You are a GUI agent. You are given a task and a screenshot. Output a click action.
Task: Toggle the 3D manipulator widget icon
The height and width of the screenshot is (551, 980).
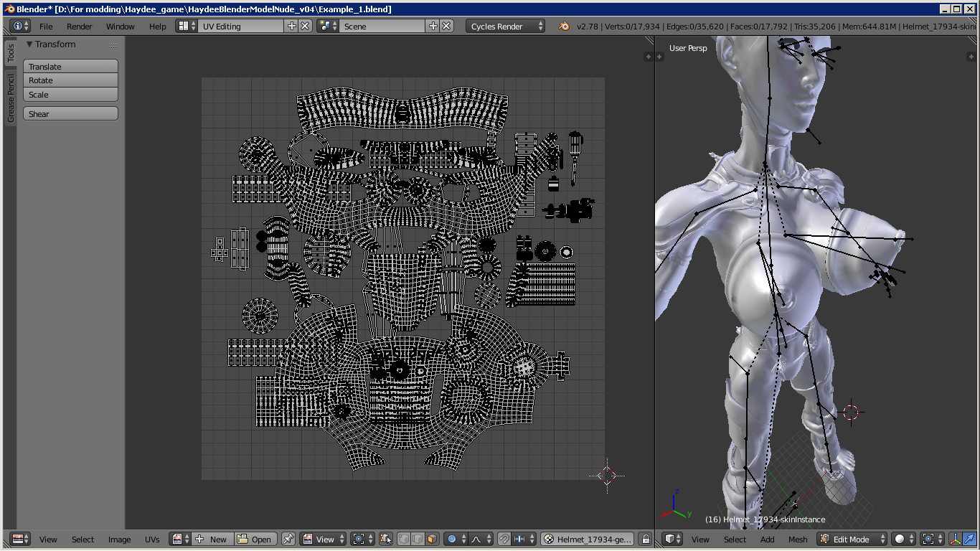956,540
